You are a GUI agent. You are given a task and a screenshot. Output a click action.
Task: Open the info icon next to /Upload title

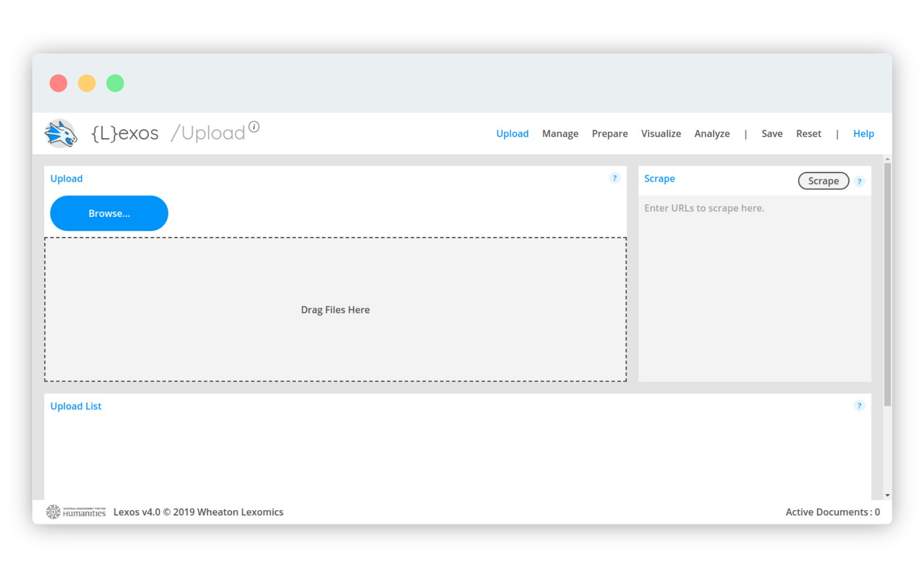click(254, 127)
